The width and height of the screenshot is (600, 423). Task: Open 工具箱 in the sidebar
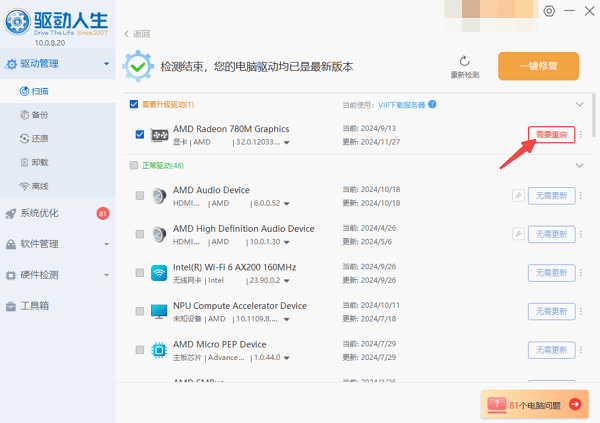pos(57,305)
